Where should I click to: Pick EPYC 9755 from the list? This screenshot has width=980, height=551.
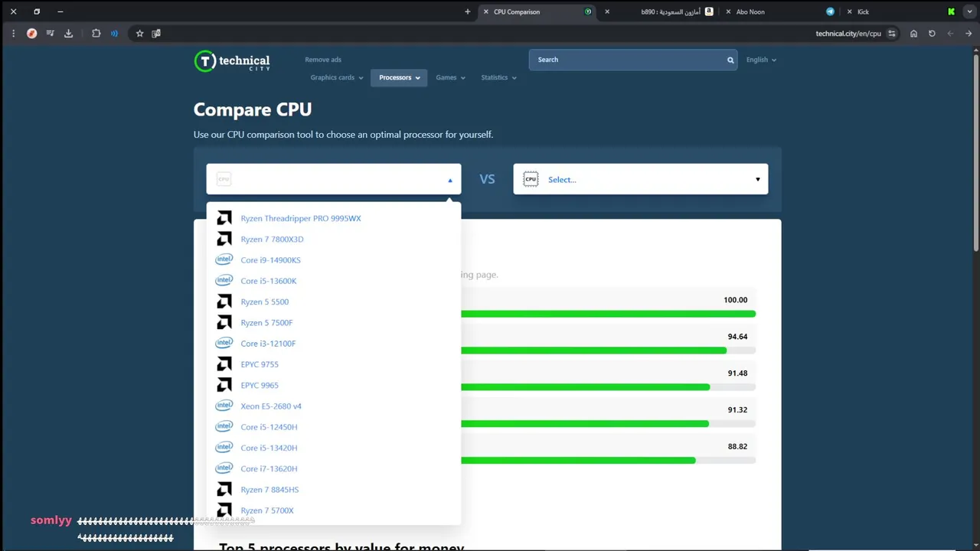334,364
